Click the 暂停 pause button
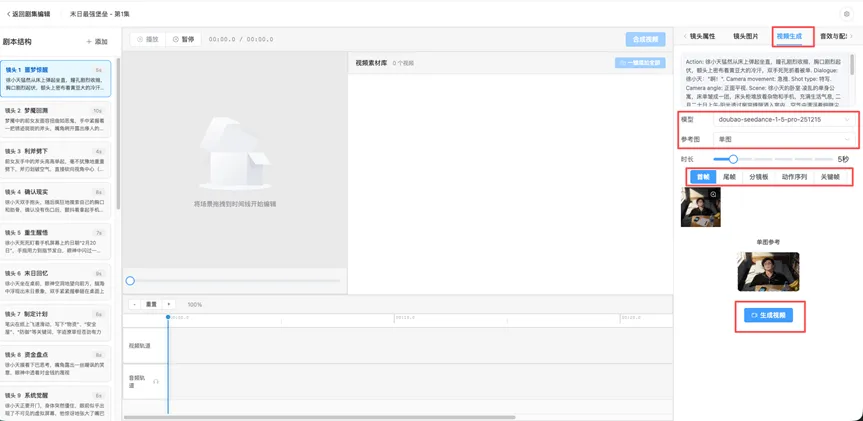 [x=183, y=39]
